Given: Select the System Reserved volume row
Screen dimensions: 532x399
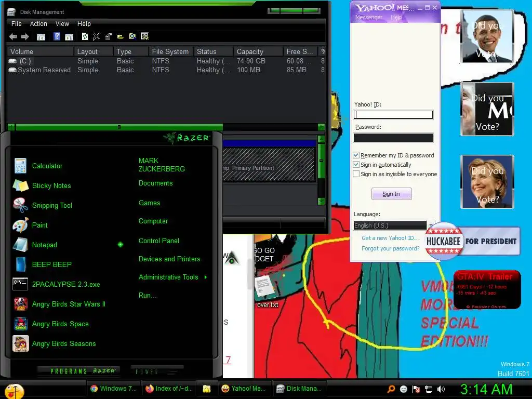Looking at the screenshot, I should [x=166, y=70].
